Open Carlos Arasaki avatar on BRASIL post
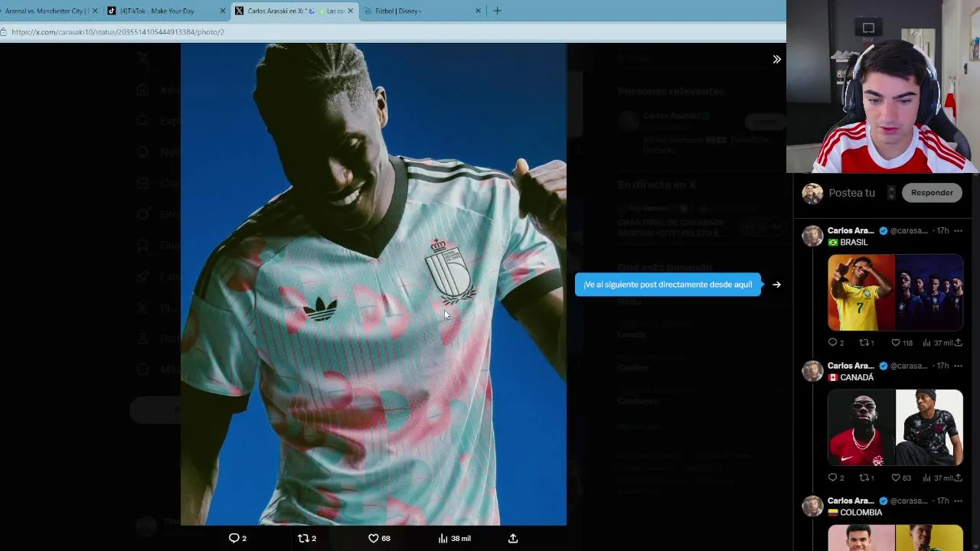Image resolution: width=980 pixels, height=551 pixels. [812, 236]
